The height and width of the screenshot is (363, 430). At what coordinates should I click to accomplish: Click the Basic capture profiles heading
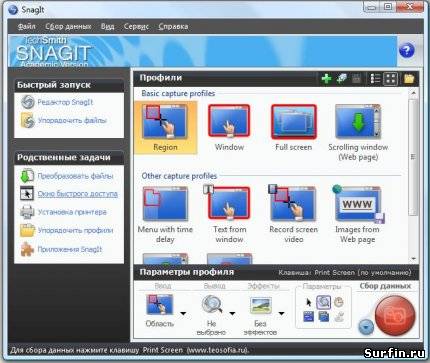(178, 93)
